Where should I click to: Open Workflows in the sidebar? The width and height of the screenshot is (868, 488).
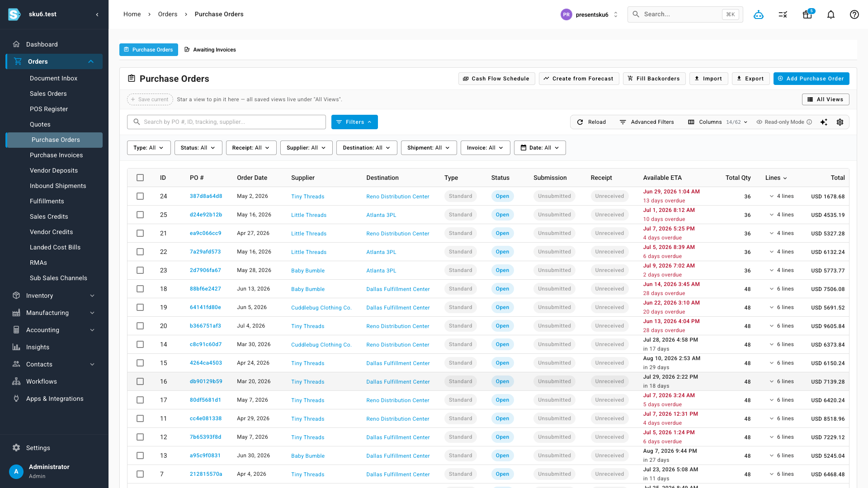(54, 381)
